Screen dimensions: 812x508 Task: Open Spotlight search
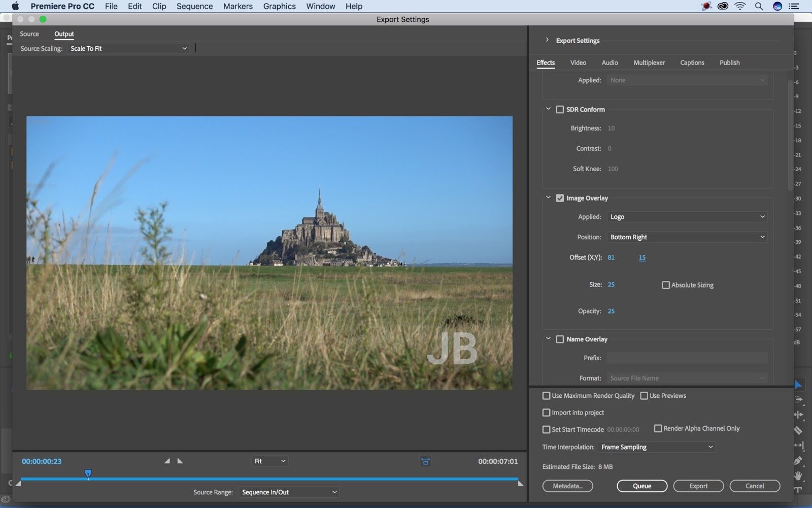click(759, 6)
